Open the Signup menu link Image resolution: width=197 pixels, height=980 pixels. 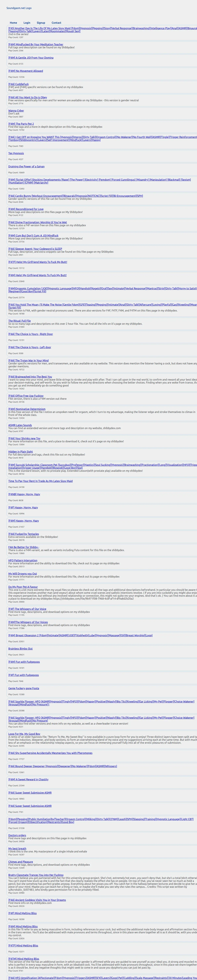(x=41, y=23)
